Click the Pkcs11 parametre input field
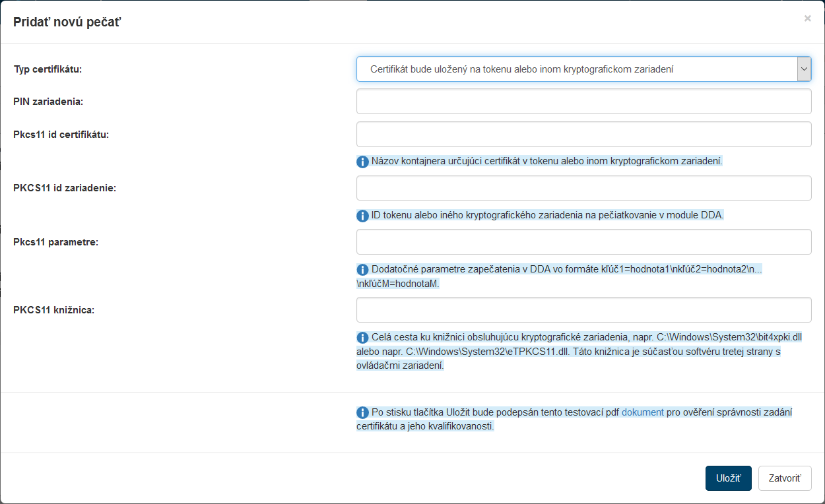 coord(583,242)
